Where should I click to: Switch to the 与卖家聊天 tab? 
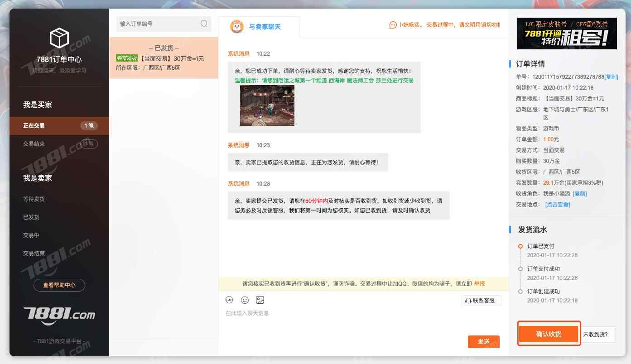click(x=259, y=27)
